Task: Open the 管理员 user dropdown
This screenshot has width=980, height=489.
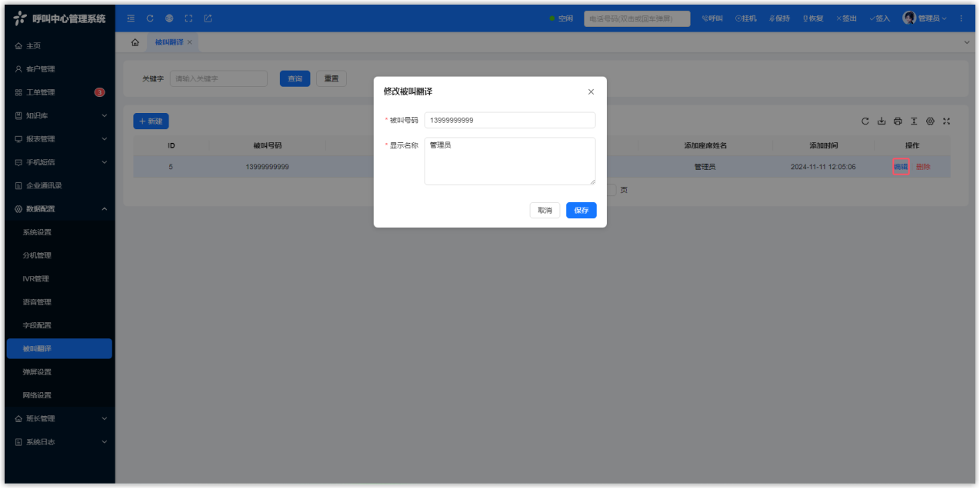Action: tap(925, 18)
